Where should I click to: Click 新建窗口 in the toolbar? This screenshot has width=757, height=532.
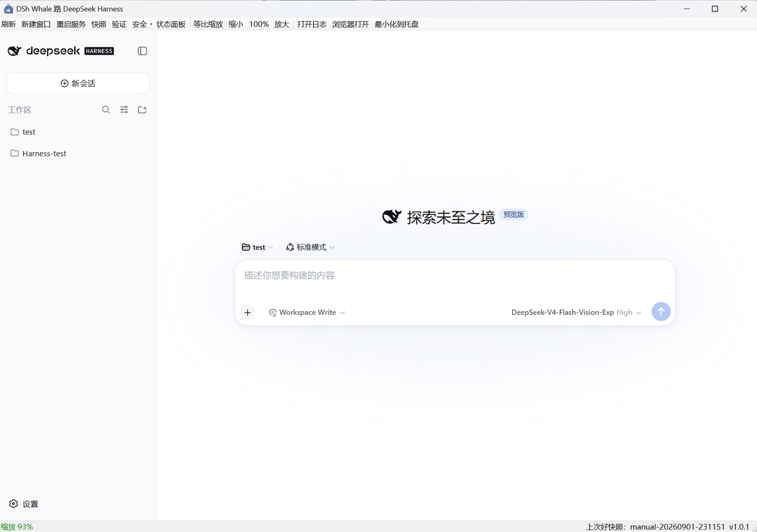tap(36, 25)
